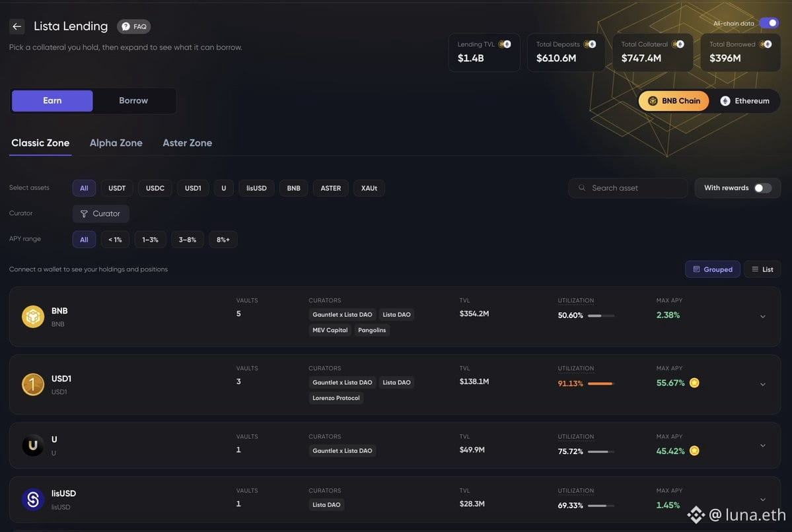792x532 pixels.
Task: Toggle the All-chain data switch
Action: coord(769,23)
